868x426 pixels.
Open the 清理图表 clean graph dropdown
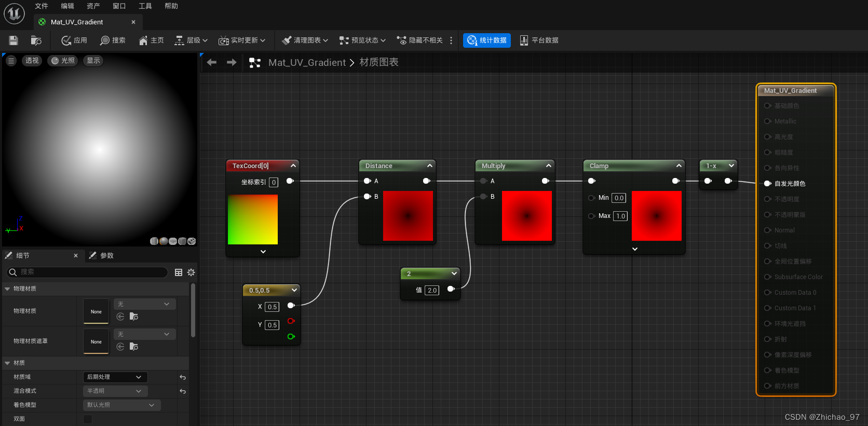click(x=305, y=40)
